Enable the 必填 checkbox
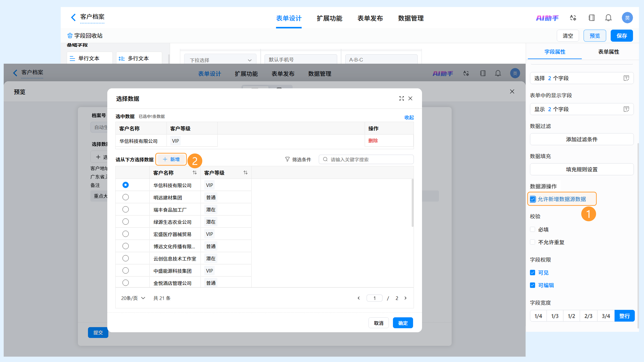This screenshot has width=644, height=362. tap(532, 229)
